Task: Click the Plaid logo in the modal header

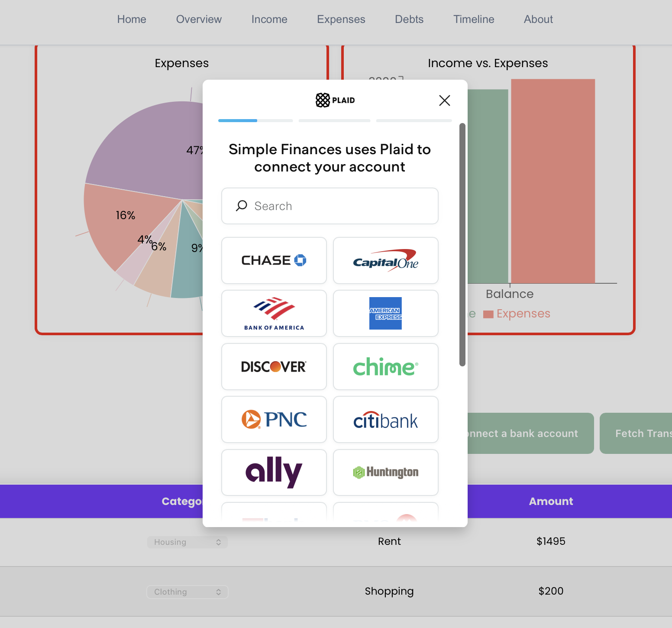Action: (x=335, y=100)
